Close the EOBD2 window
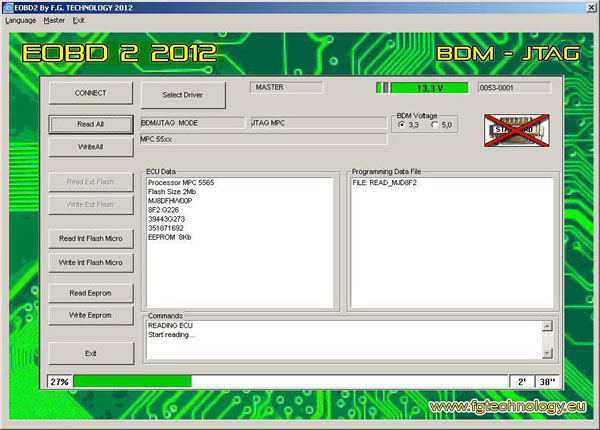 point(591,7)
